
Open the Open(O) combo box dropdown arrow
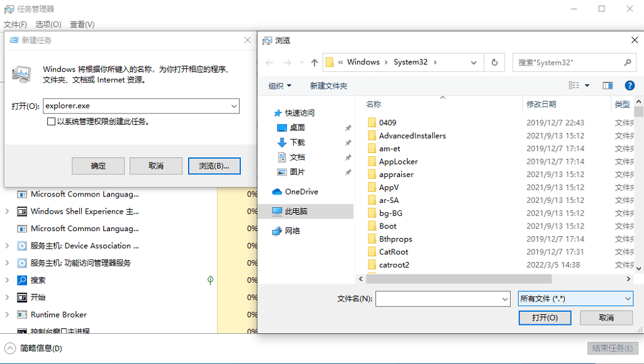[x=234, y=106]
